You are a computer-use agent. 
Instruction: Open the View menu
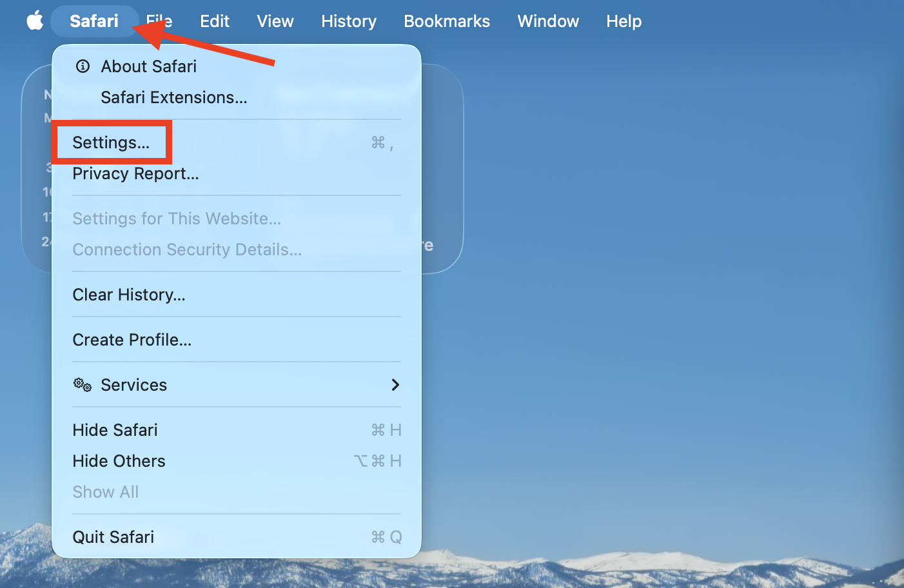(275, 21)
